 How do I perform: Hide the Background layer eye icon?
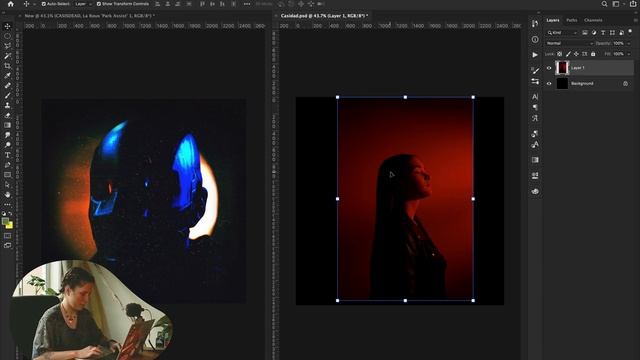549,84
